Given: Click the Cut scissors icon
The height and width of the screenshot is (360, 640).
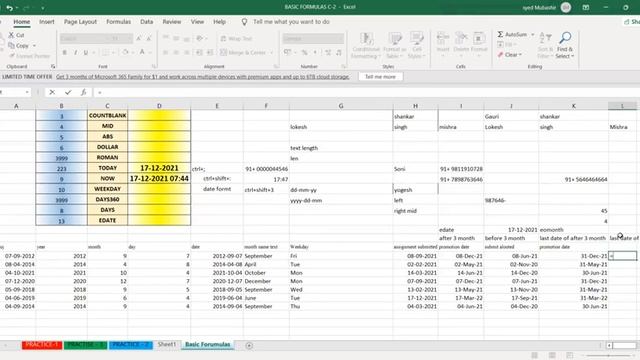Looking at the screenshot, I should (x=11, y=35).
